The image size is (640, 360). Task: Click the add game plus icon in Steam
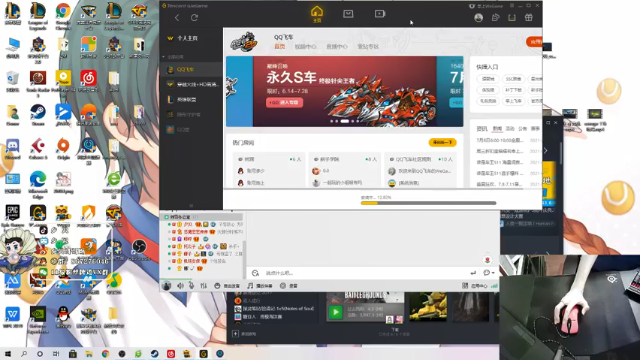[x=235, y=334]
